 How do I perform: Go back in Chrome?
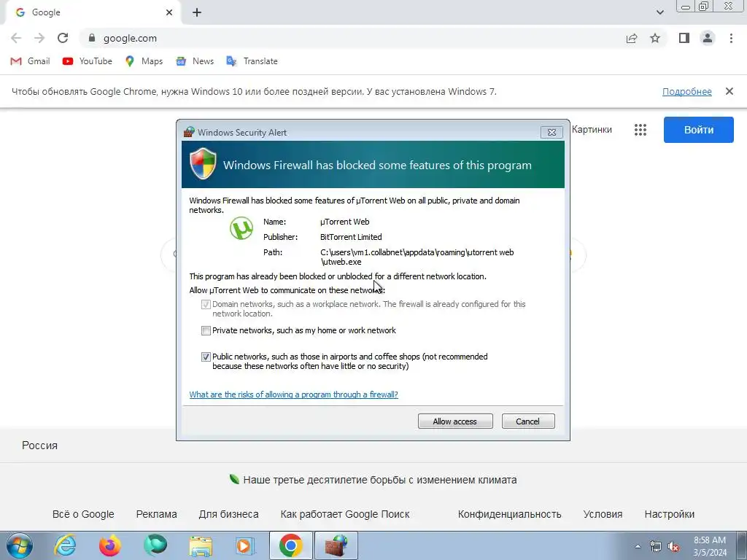[x=16, y=38]
